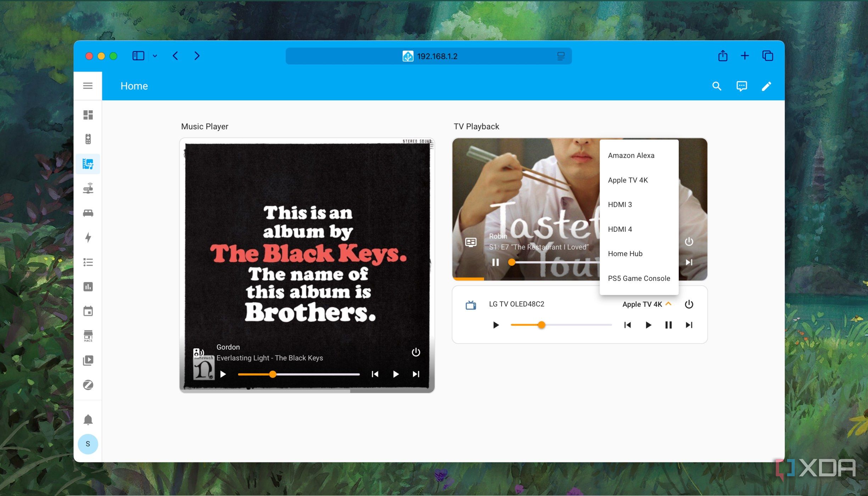Expand the Safari sidebar options chevron
Viewport: 868px width, 496px height.
[155, 56]
